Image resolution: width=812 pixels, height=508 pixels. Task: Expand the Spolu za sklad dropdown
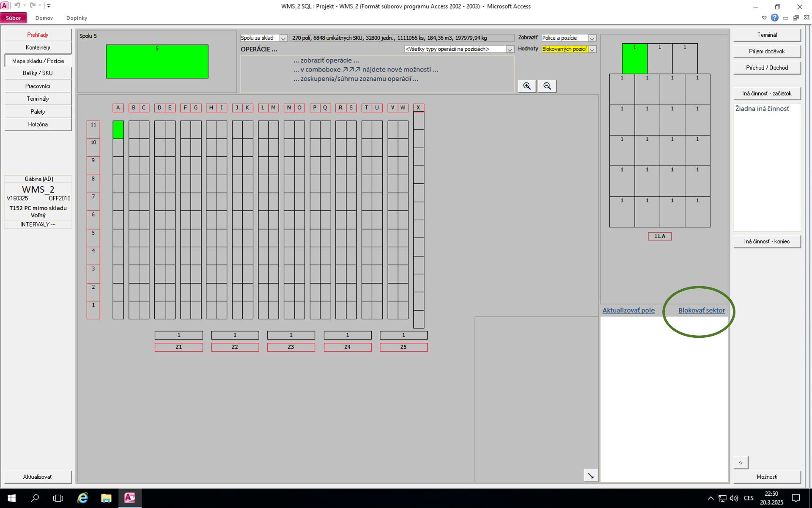pyautogui.click(x=283, y=38)
